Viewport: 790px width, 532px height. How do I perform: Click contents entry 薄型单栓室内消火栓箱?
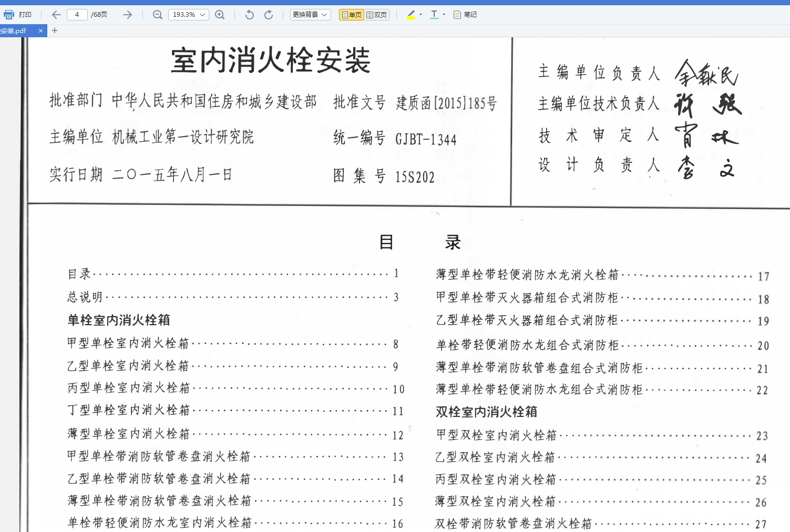click(235, 434)
